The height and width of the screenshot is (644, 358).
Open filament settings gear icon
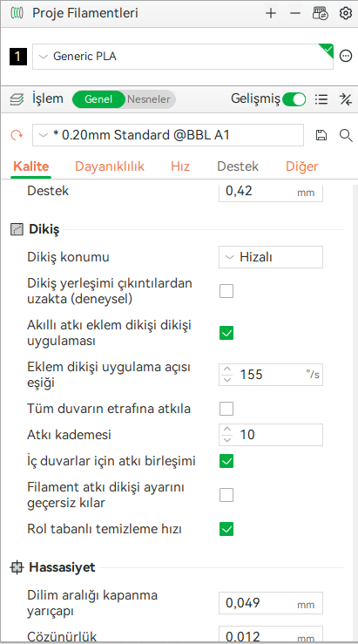pyautogui.click(x=346, y=14)
